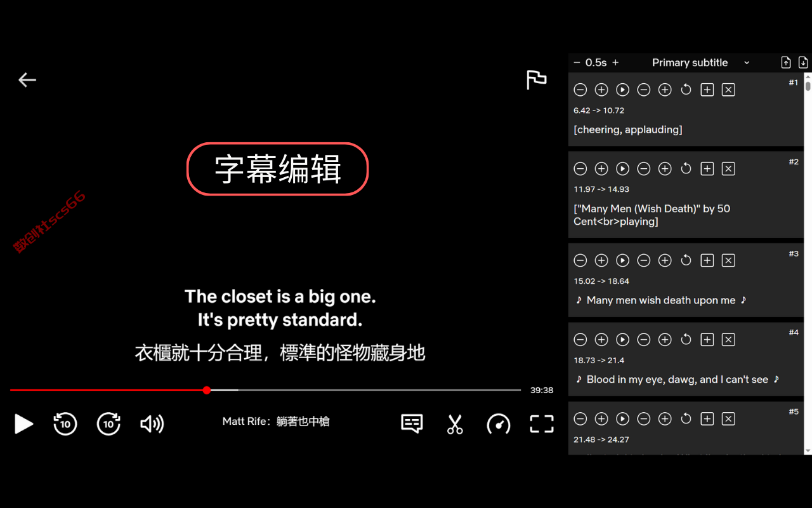Click the first minus icon in subtitle #1
This screenshot has width=812, height=508.
pos(580,90)
